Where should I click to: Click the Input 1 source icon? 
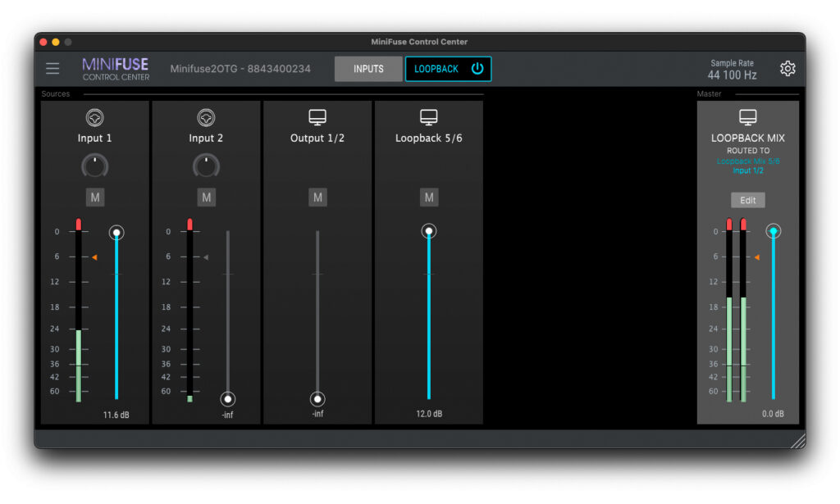click(x=95, y=118)
